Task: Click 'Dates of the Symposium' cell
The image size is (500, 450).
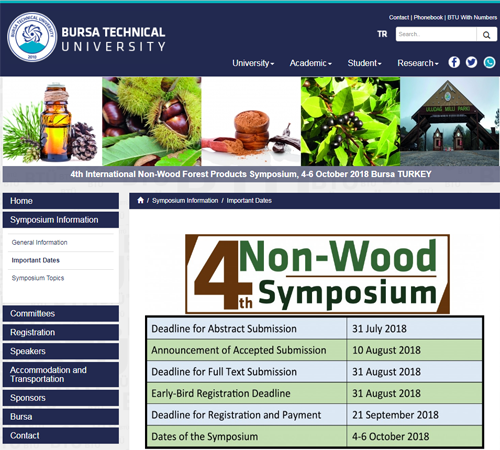Action: 246,436
